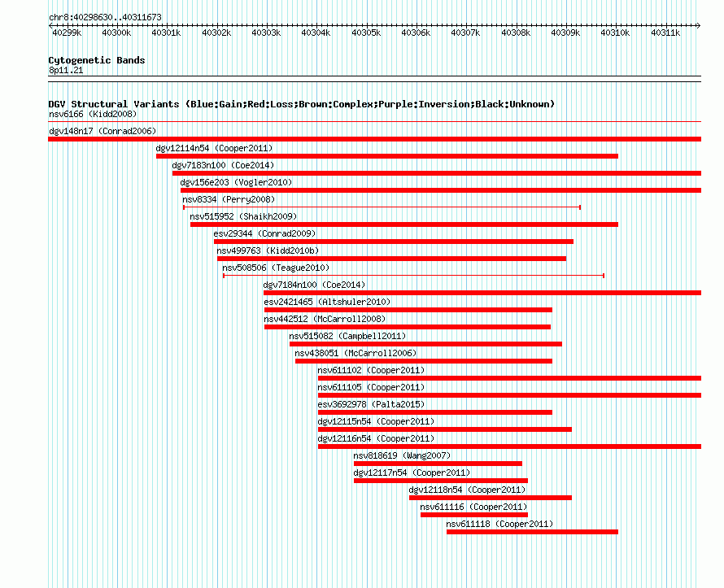Click the thin red line under nsv8334
The height and width of the screenshot is (588, 724).
click(x=382, y=207)
